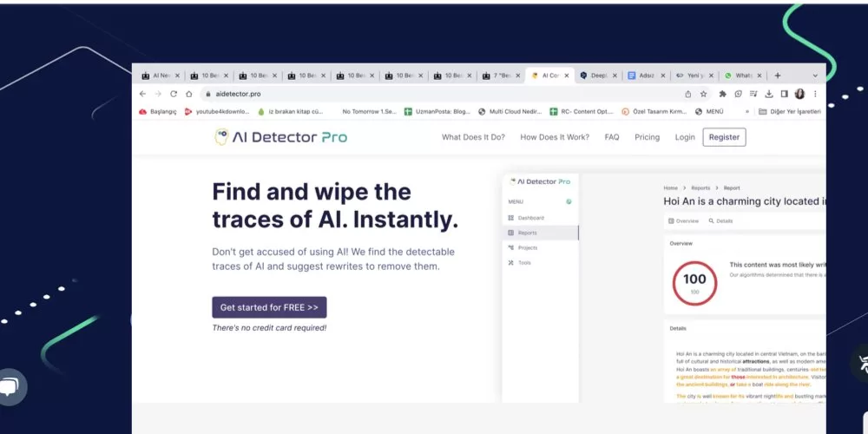Open the Multi Cloud Nedir bookmark

[x=510, y=111]
